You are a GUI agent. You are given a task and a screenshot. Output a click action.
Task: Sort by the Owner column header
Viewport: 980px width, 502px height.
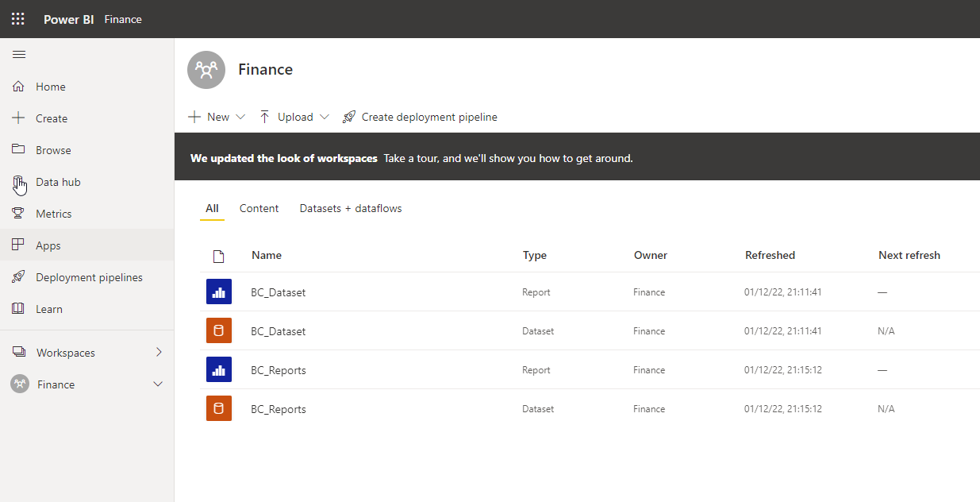pos(651,255)
